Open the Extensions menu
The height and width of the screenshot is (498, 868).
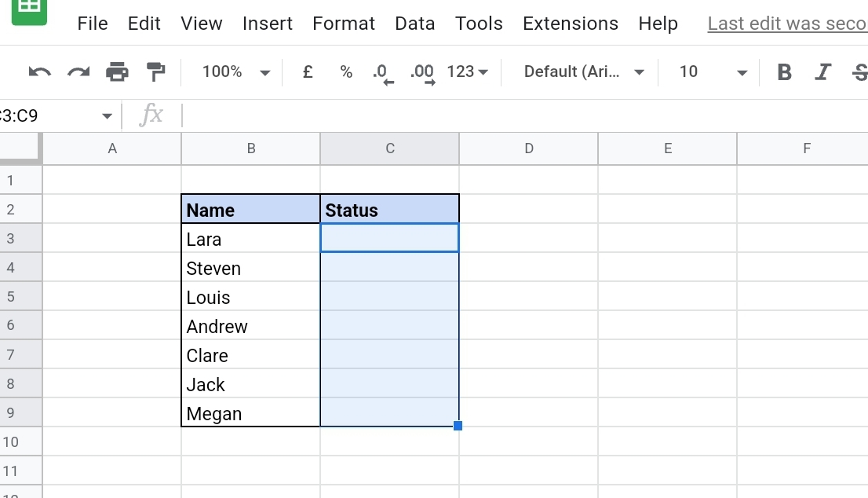pyautogui.click(x=570, y=24)
